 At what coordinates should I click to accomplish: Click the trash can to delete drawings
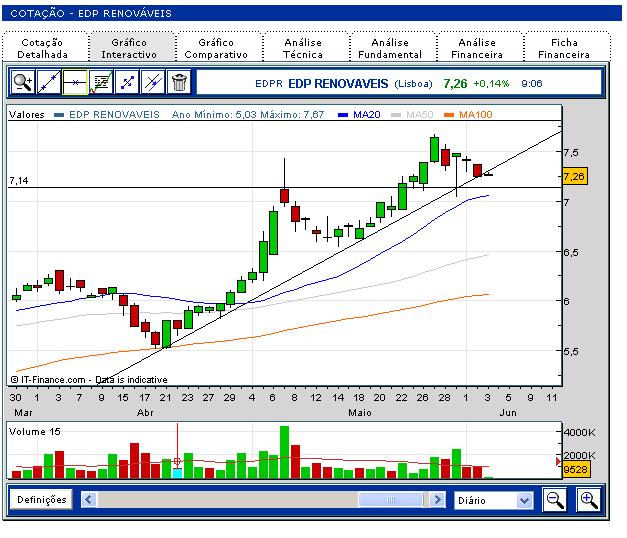coord(179,82)
